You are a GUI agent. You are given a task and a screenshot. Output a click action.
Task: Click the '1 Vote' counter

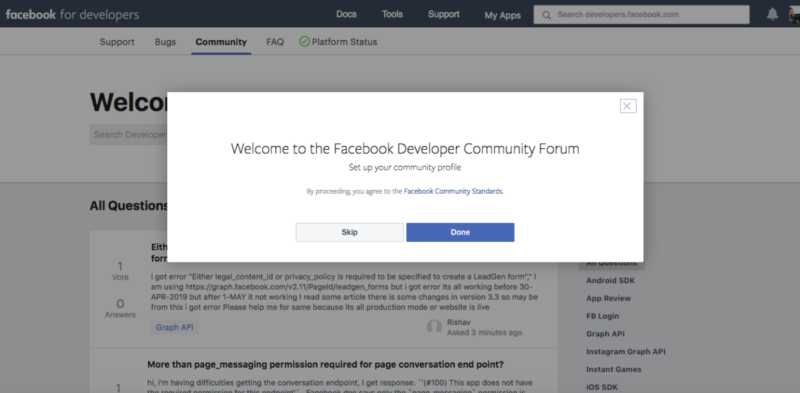[x=120, y=271]
